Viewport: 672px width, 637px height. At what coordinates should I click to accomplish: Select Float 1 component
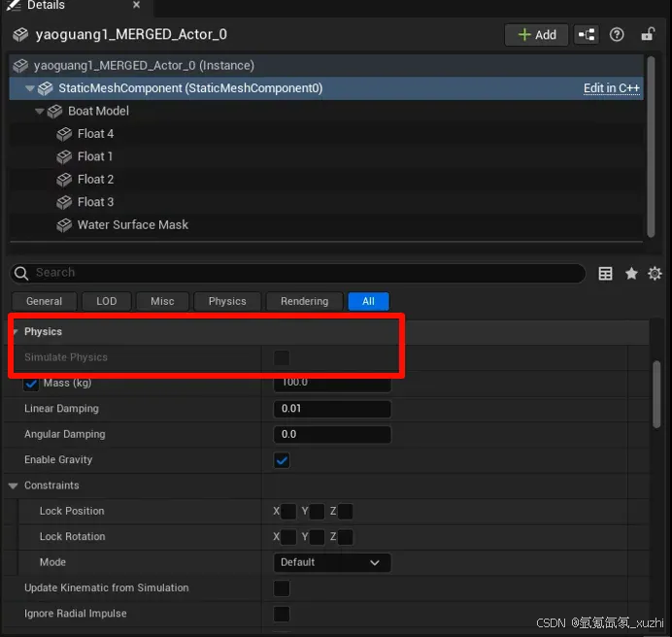click(95, 156)
